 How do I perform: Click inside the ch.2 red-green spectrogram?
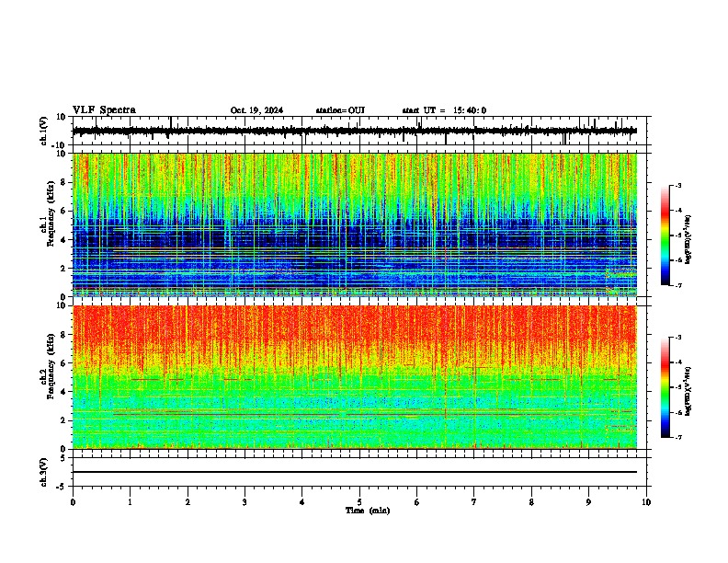355,377
